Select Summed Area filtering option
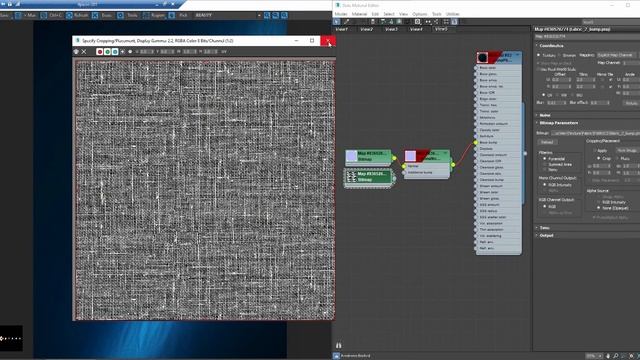The width and height of the screenshot is (640, 360). click(x=545, y=164)
